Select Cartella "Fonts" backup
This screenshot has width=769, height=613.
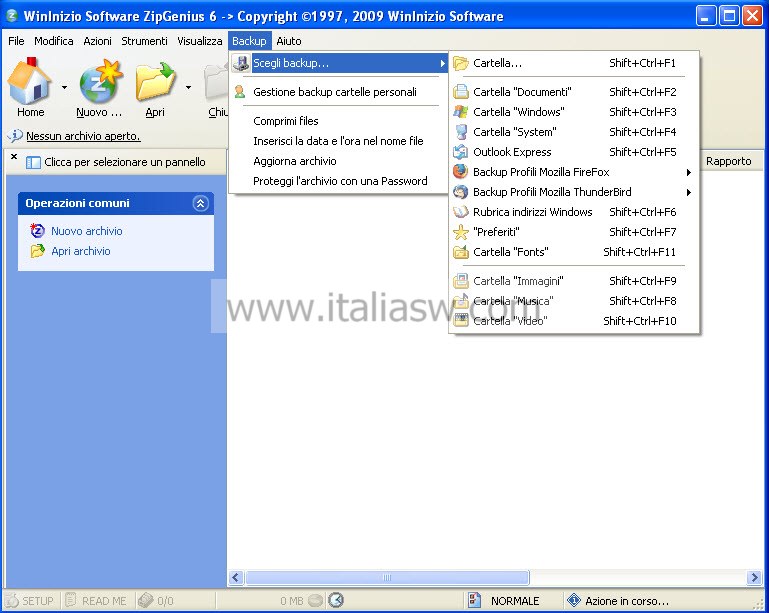[574, 252]
